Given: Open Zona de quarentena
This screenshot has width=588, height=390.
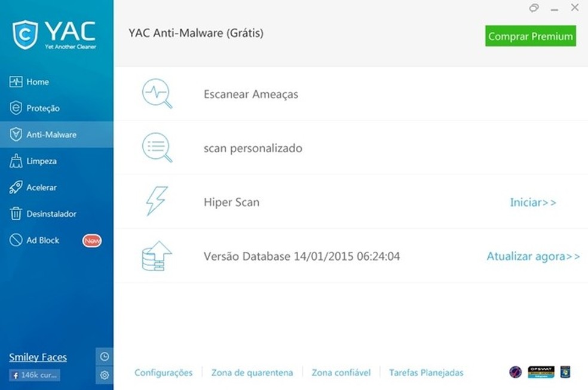Looking at the screenshot, I should click(252, 372).
